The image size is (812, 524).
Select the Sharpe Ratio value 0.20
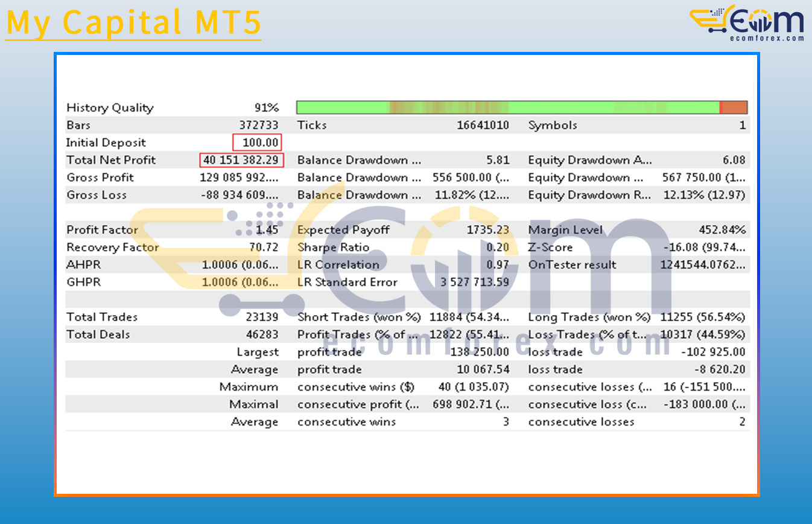498,248
